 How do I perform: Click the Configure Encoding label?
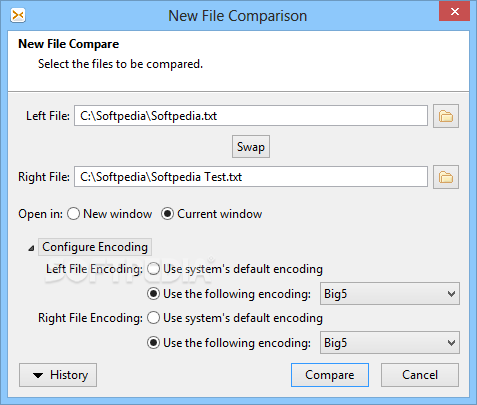[95, 247]
